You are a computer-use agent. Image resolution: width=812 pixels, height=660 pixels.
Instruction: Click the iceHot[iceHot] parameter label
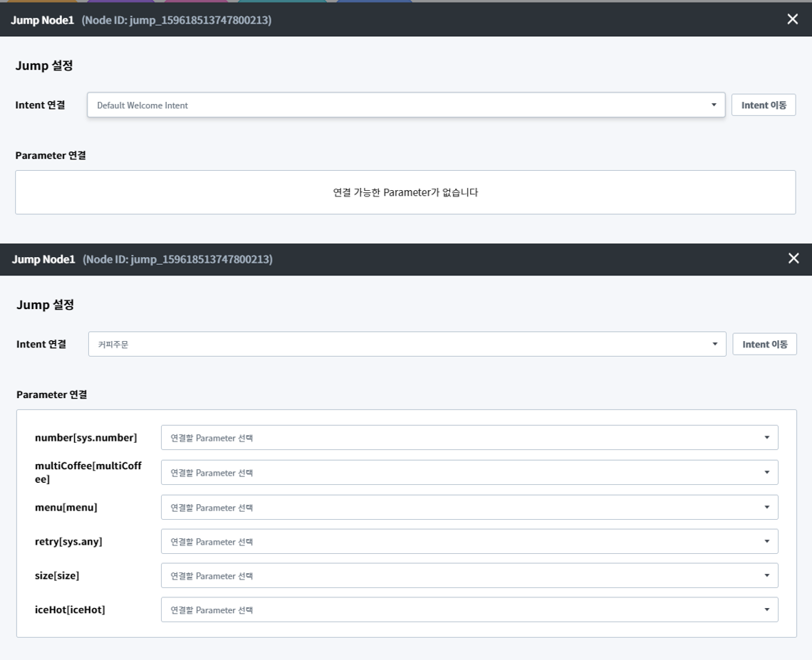[70, 610]
